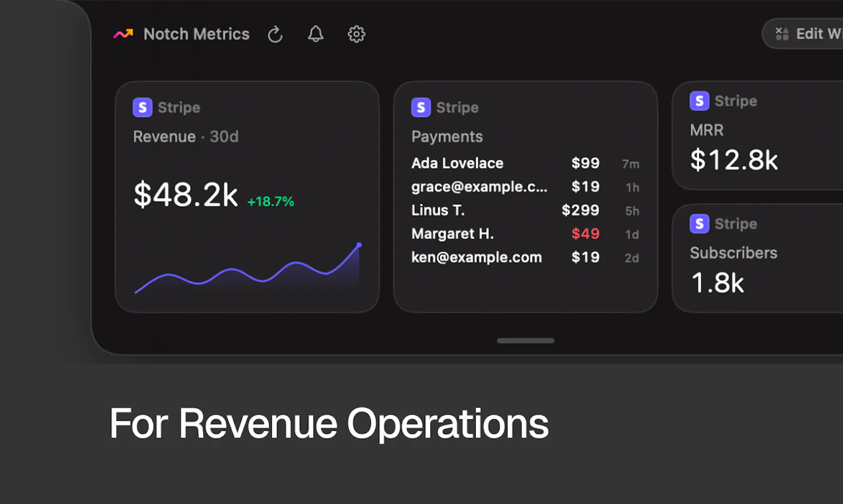Click the $99 payment amount
The height and width of the screenshot is (504, 843).
[x=585, y=163]
